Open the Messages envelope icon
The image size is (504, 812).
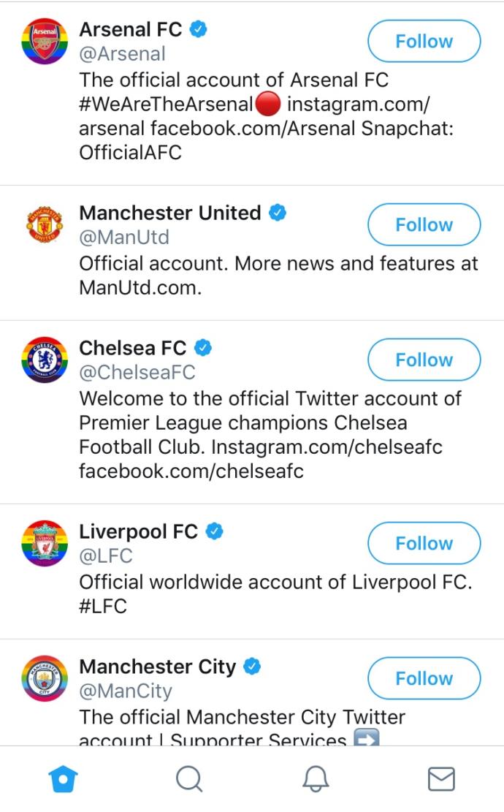tap(441, 779)
